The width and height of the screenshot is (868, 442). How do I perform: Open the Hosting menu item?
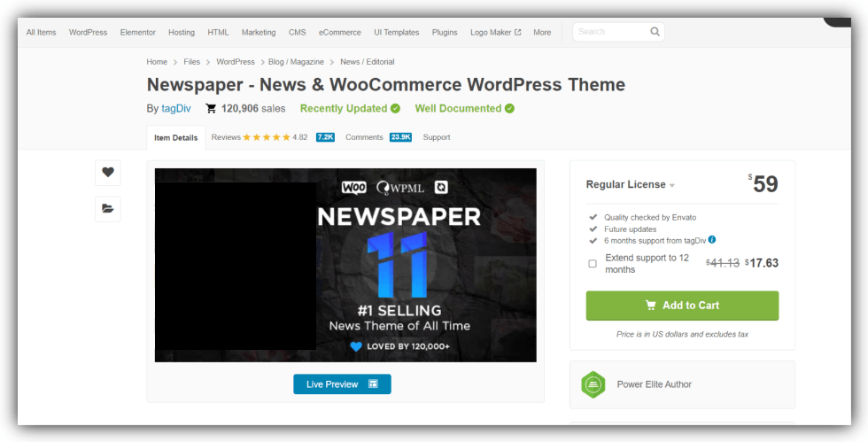pos(182,32)
